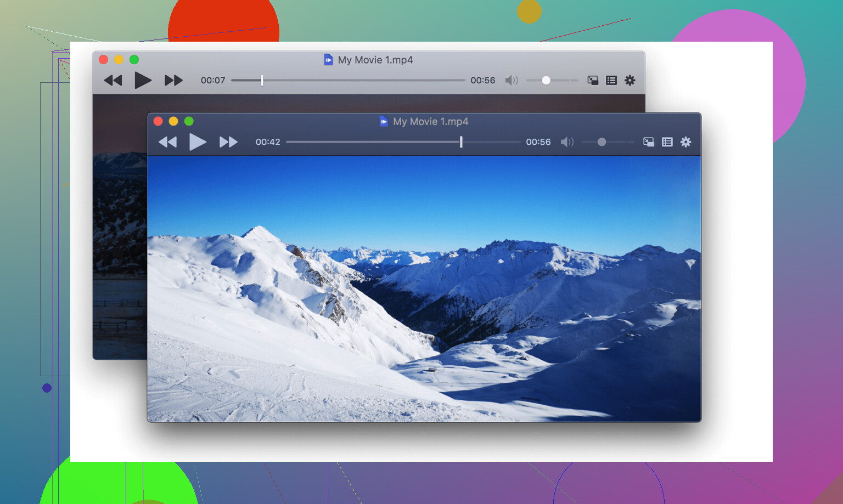Click the dark video frame of the back window
Viewport: 843px width, 504px height.
(x=120, y=226)
